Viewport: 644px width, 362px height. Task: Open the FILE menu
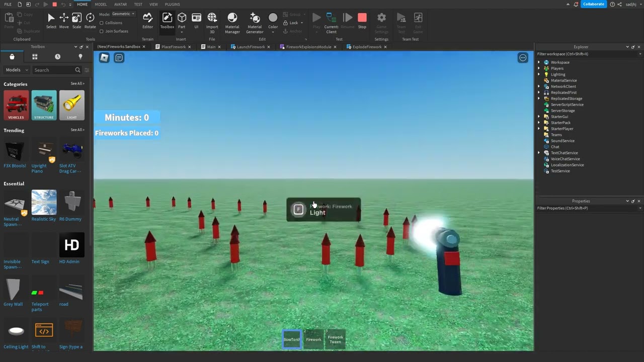[x=8, y=4]
